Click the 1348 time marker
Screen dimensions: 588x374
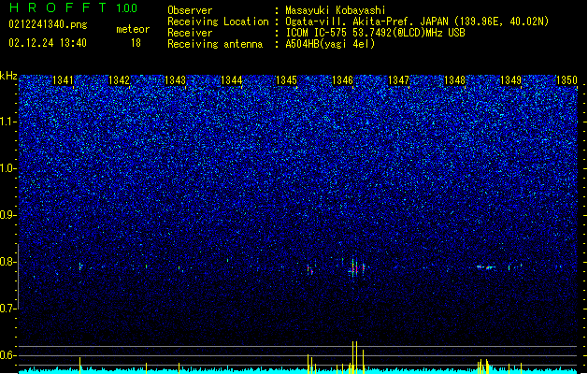click(454, 80)
